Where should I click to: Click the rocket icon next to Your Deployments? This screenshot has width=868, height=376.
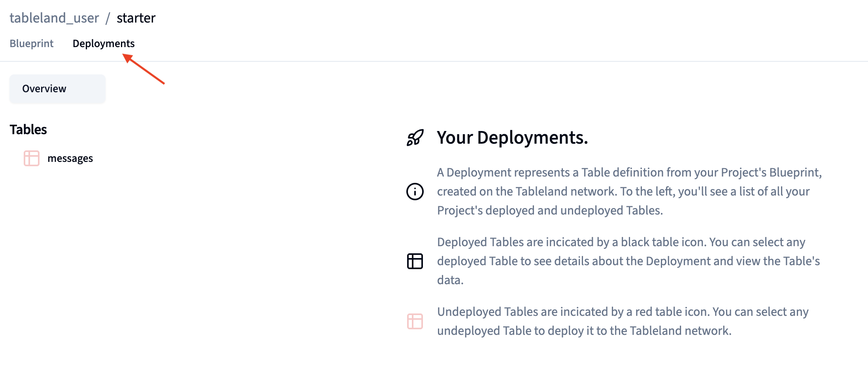pos(415,138)
